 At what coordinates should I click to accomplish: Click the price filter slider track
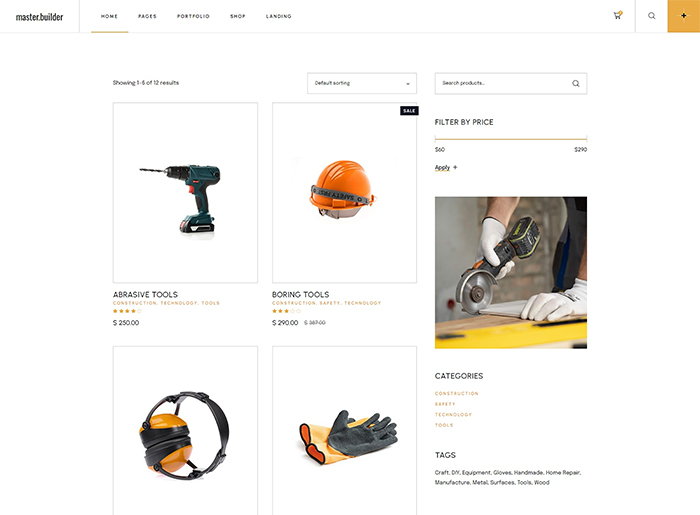[x=510, y=139]
